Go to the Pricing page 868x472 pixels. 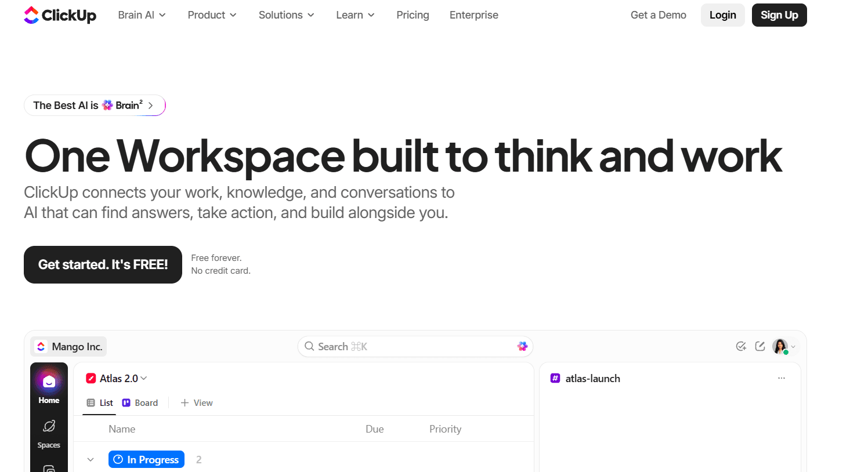(x=413, y=15)
